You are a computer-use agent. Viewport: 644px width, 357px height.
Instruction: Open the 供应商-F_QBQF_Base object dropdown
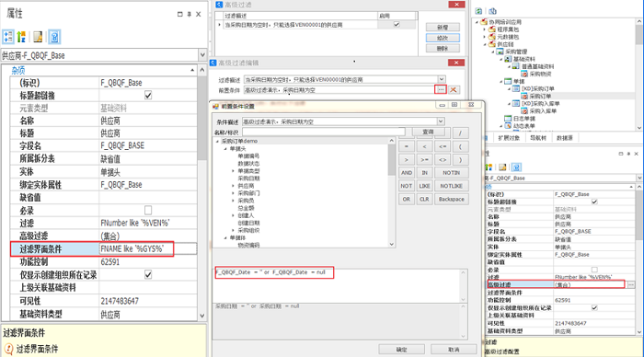click(x=202, y=55)
